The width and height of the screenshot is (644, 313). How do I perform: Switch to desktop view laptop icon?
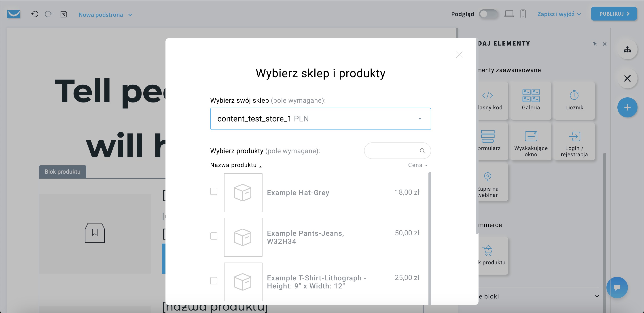coord(509,14)
